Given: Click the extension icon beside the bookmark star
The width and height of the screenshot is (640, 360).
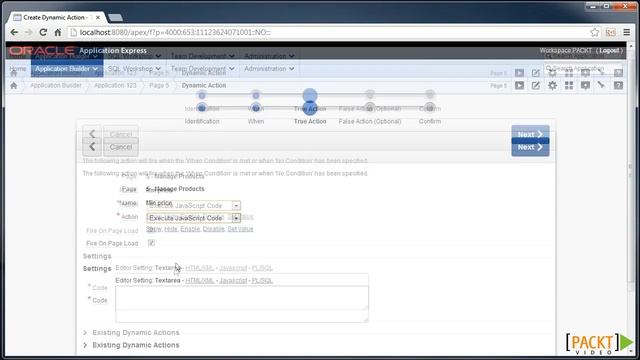Looking at the screenshot, I should click(611, 32).
